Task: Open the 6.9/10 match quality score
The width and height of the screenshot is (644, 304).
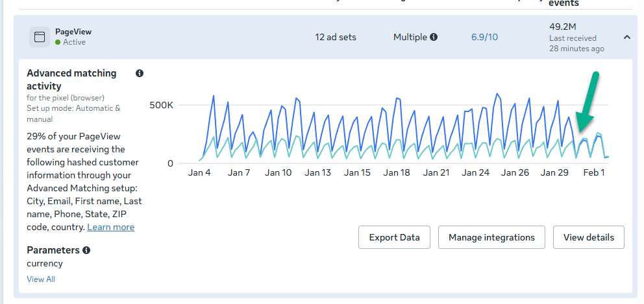Action: click(484, 37)
